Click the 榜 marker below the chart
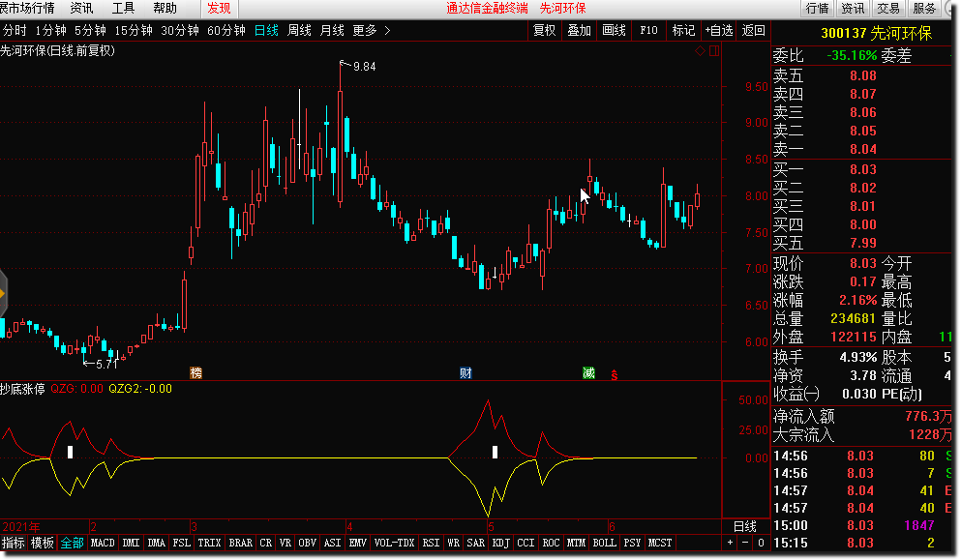 tap(195, 372)
